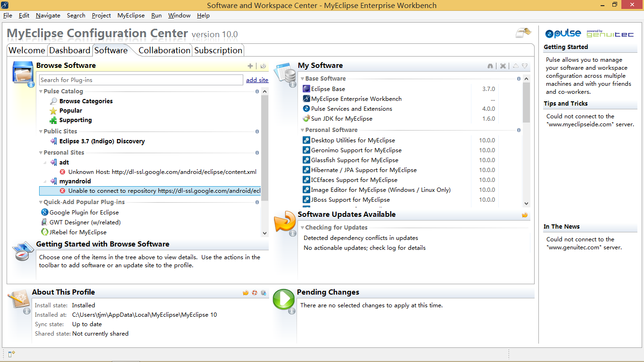Click the icon at top right of Configuration Center
644x362 pixels.
point(523,33)
